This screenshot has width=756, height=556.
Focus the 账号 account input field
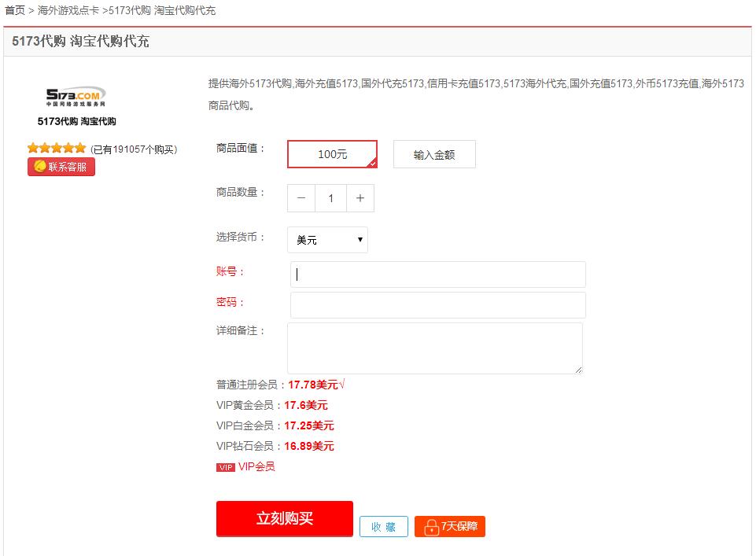[437, 274]
